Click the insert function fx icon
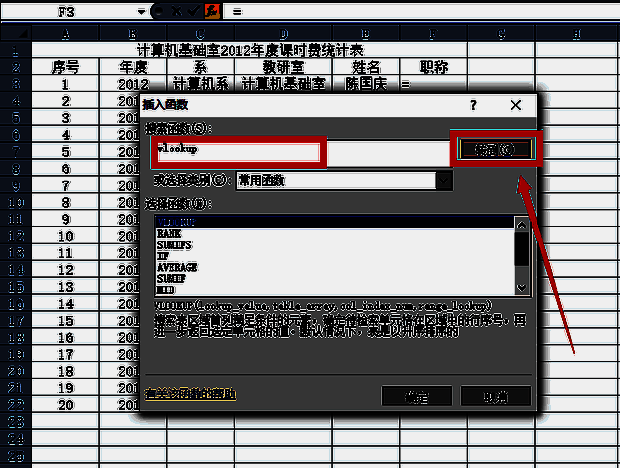Screen dimensions: 620x468 pyautogui.click(x=211, y=11)
